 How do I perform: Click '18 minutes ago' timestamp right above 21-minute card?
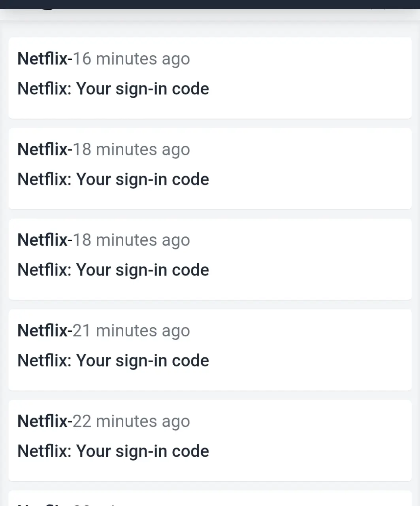(131, 240)
